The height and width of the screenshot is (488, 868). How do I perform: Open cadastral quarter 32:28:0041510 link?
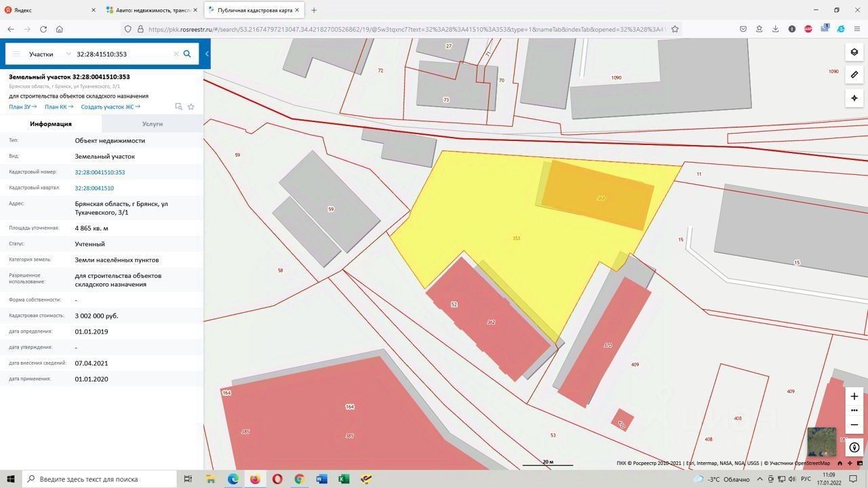[94, 188]
